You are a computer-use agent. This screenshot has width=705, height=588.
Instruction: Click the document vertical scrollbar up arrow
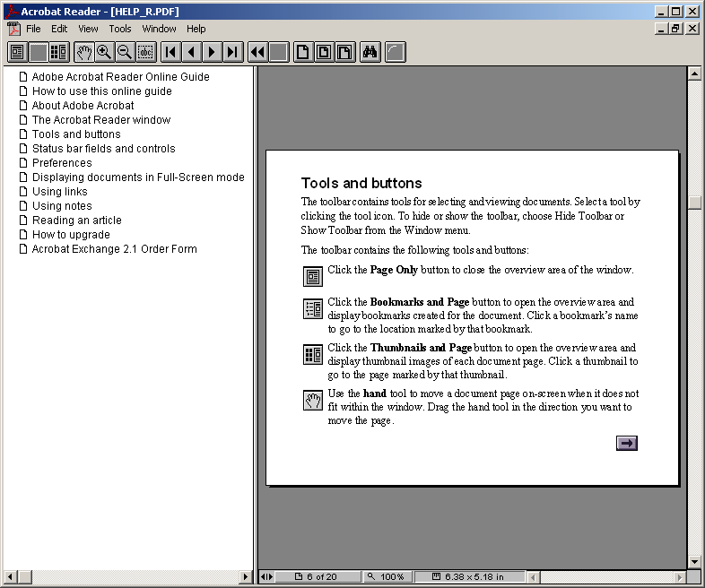(694, 73)
